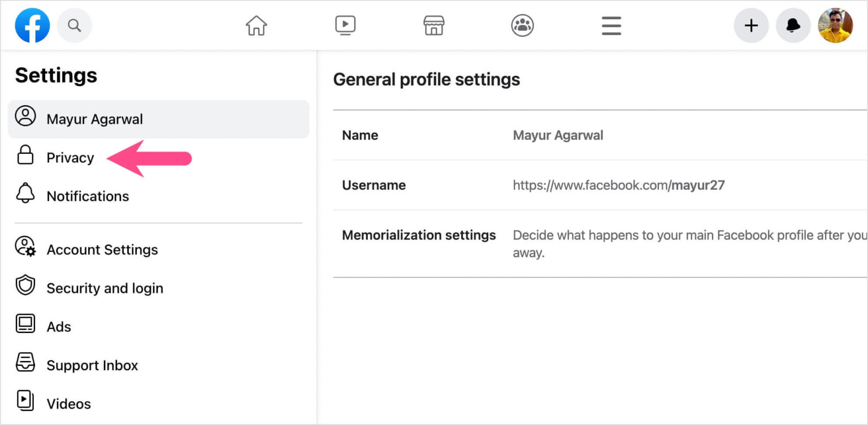Open the Facebook home via the logo
The width and height of the screenshot is (868, 425).
click(32, 25)
